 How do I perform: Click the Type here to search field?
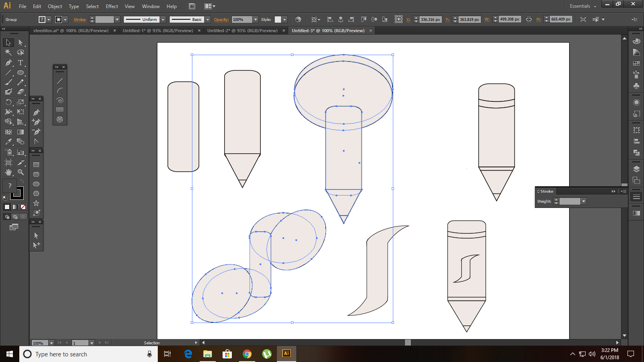pyautogui.click(x=80, y=354)
